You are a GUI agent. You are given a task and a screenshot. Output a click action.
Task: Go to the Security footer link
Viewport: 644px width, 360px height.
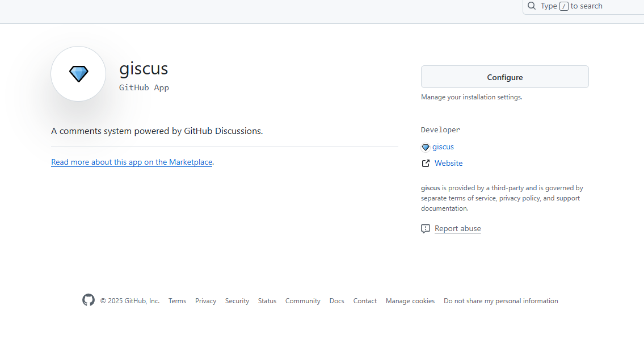coord(237,301)
